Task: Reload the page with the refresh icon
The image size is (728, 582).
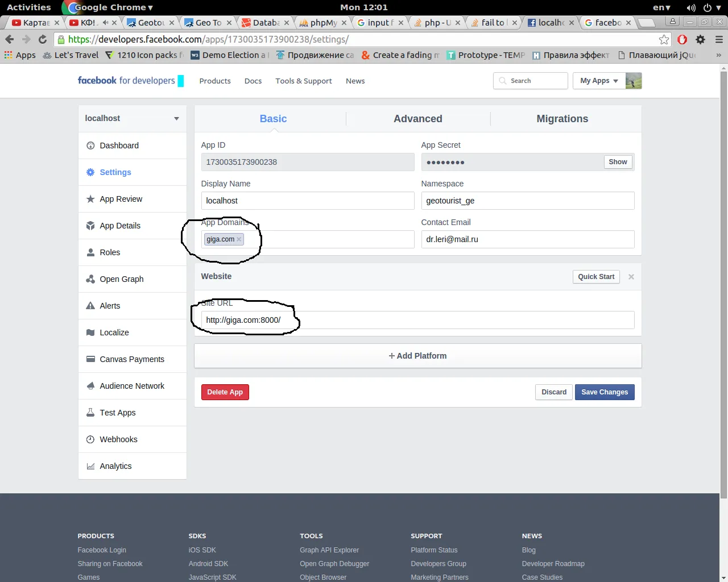Action: (x=43, y=39)
